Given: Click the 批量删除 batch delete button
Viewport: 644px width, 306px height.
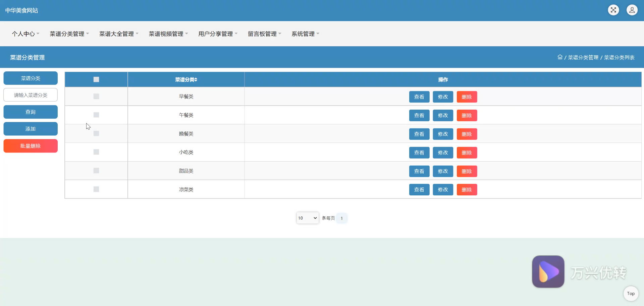Looking at the screenshot, I should tap(31, 146).
